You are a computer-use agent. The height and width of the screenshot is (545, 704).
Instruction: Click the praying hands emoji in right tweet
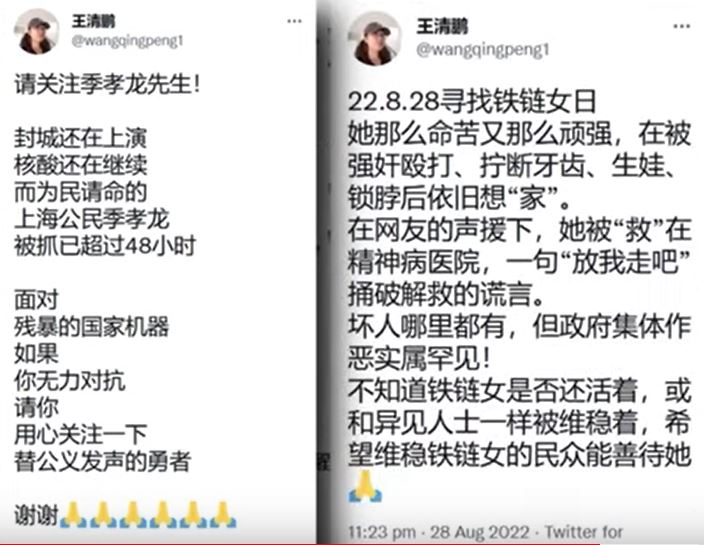coord(365,486)
